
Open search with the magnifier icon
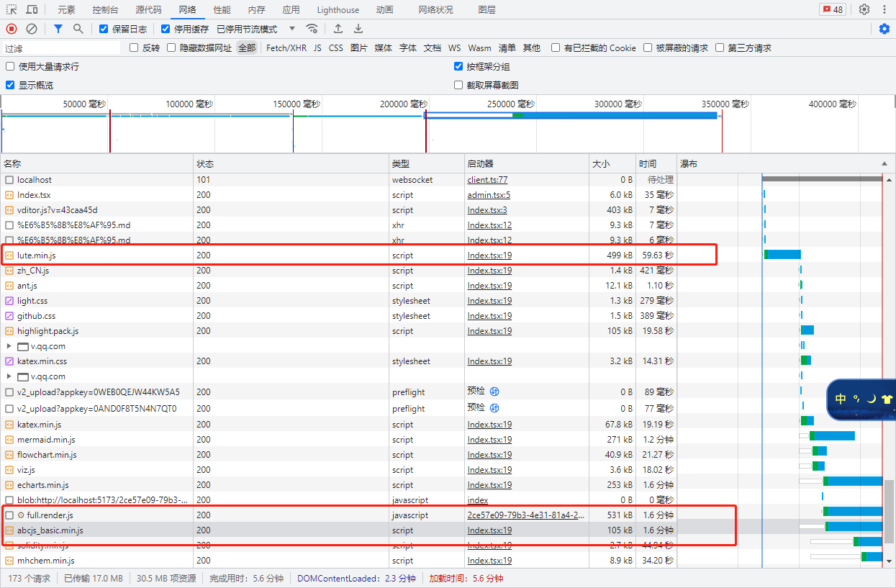point(78,29)
